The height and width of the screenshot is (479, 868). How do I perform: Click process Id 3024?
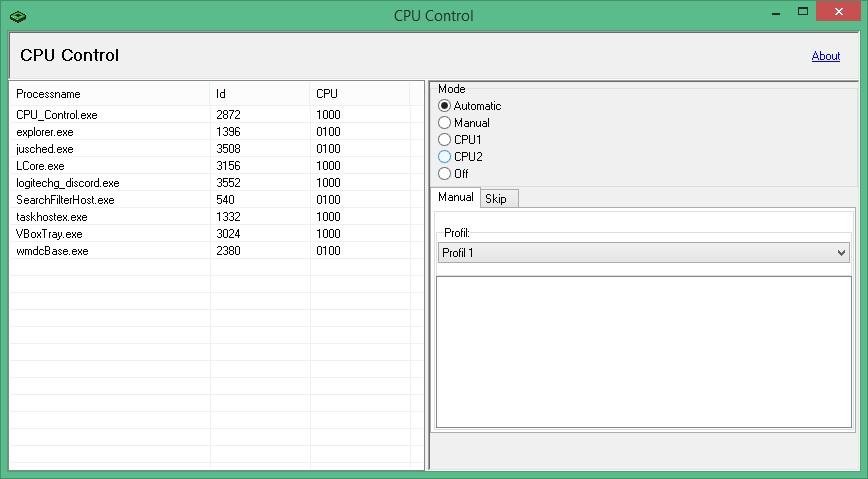click(228, 234)
